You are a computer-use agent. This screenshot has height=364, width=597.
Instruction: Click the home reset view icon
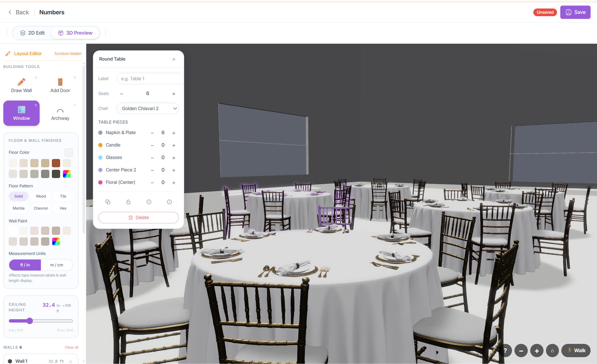[x=552, y=351]
